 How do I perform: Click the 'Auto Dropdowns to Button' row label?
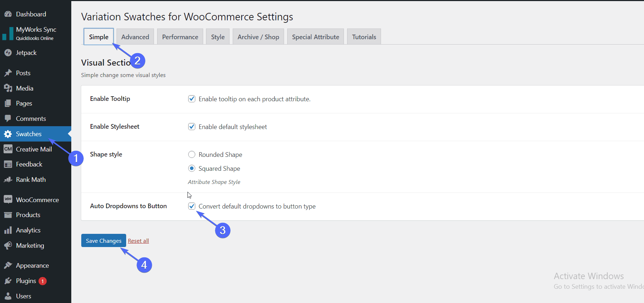(x=128, y=206)
